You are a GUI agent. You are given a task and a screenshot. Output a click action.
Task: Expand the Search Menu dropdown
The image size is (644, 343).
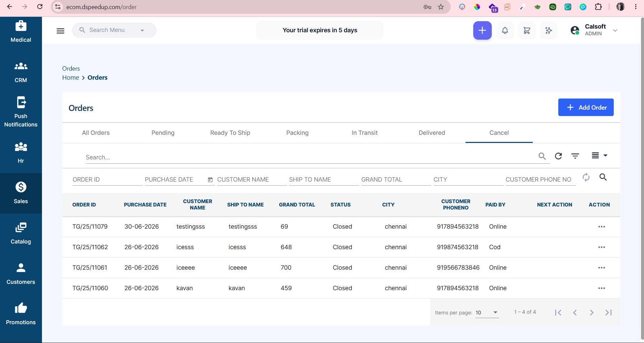[143, 30]
